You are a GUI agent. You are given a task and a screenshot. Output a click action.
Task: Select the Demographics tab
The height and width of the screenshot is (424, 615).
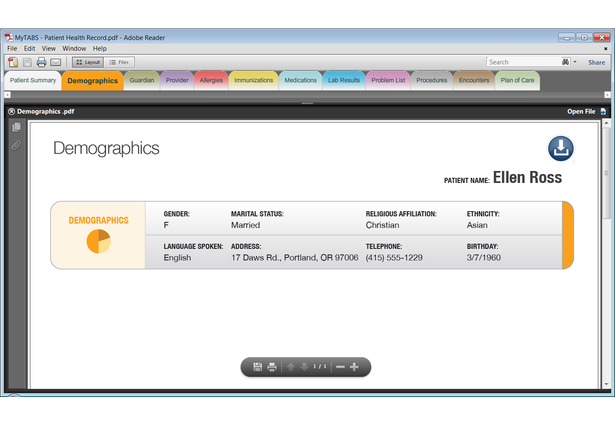tap(93, 81)
